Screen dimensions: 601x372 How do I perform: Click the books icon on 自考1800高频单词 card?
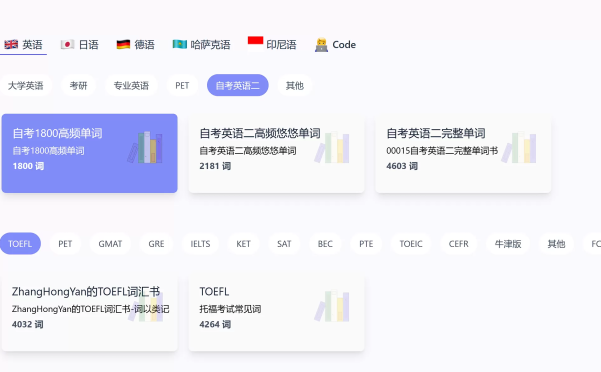[x=145, y=147]
